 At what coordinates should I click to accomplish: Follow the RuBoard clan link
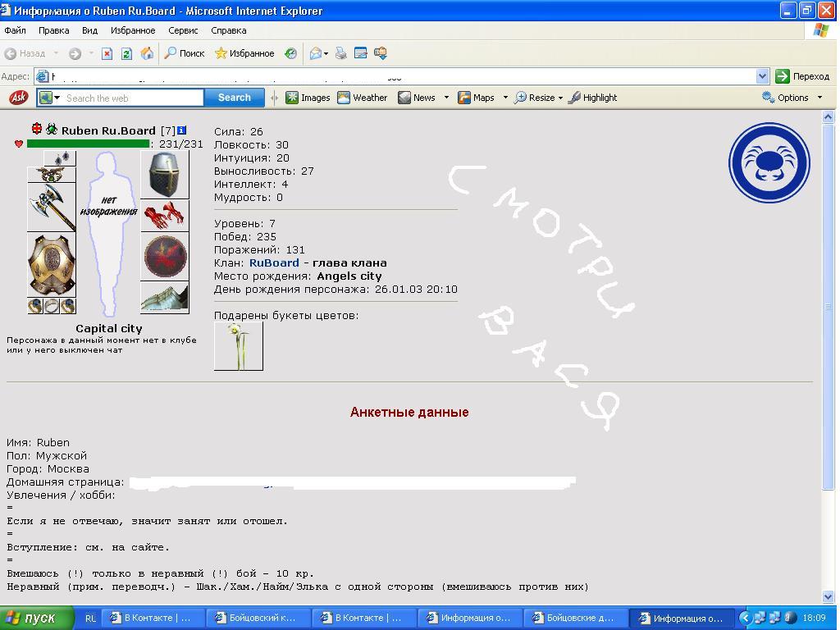coord(274,263)
